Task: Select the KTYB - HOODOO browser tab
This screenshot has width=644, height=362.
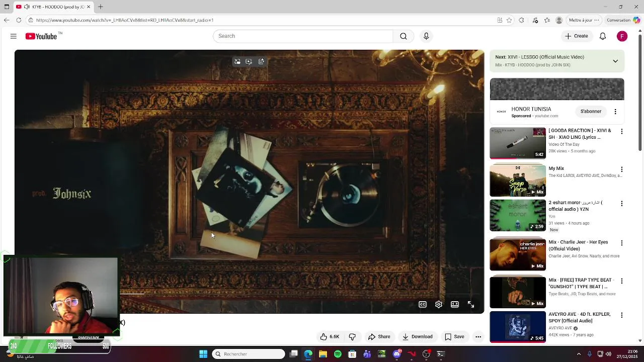Action: 53,7
